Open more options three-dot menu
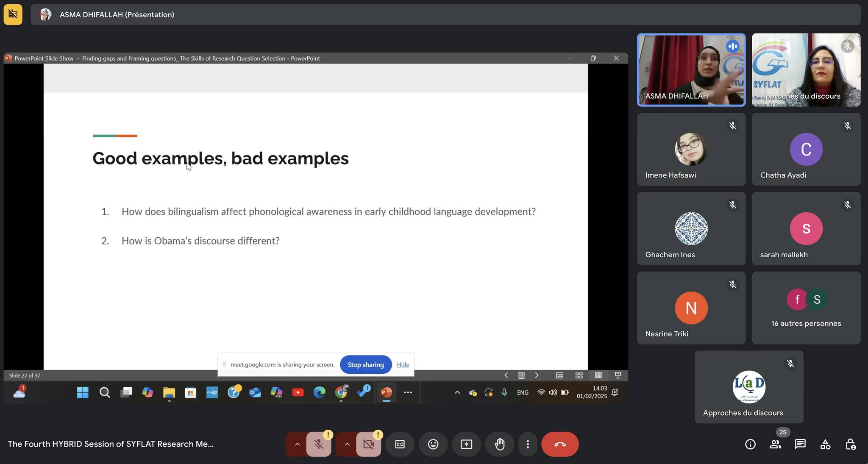The height and width of the screenshot is (464, 868). click(528, 444)
